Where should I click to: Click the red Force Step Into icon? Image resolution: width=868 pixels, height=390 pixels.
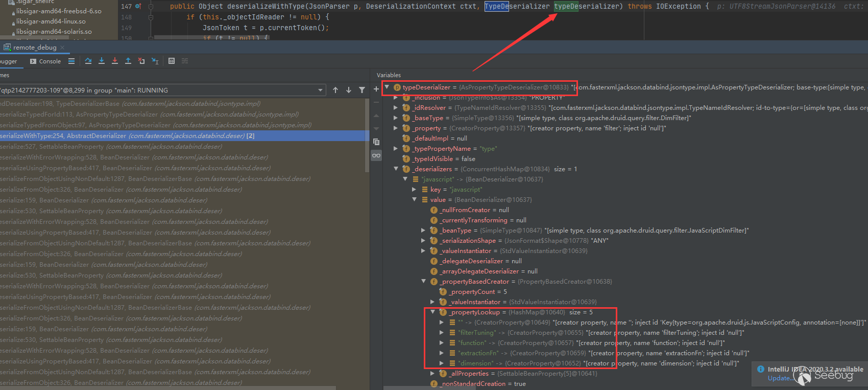(x=115, y=61)
